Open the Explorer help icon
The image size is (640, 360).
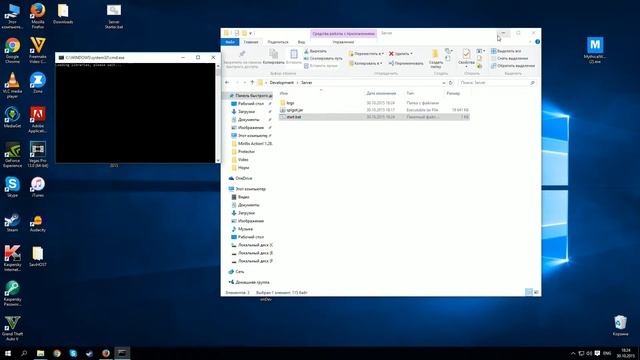pos(538,42)
